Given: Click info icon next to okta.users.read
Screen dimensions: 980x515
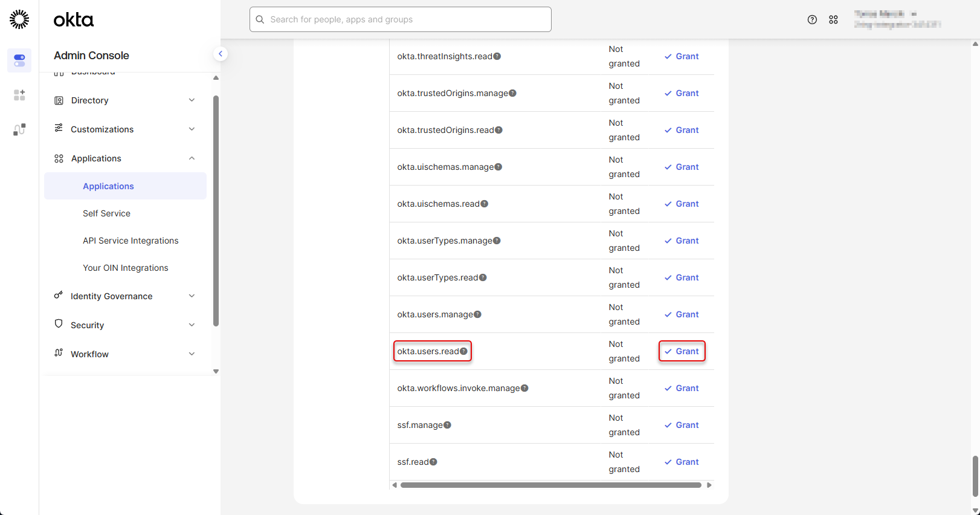Looking at the screenshot, I should coord(463,351).
